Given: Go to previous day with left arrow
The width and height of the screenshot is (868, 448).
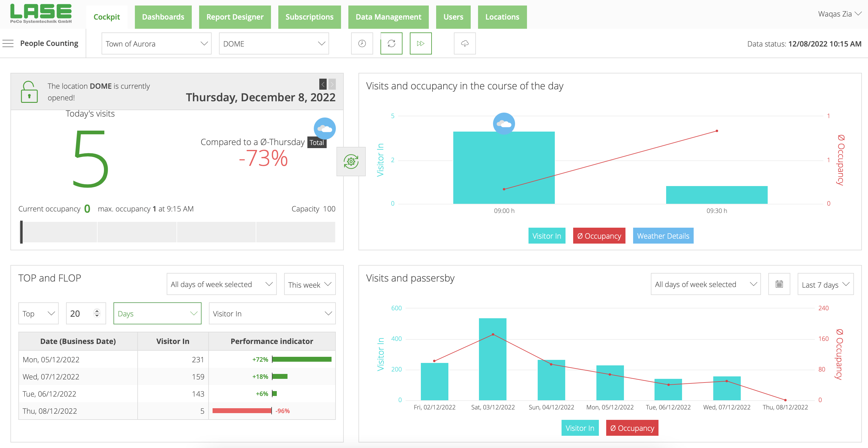Looking at the screenshot, I should point(322,84).
